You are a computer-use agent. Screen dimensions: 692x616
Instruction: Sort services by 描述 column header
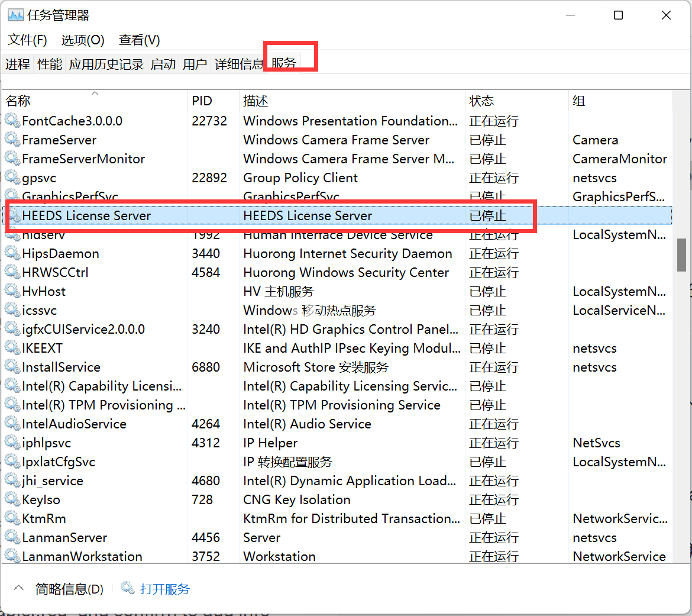click(352, 101)
